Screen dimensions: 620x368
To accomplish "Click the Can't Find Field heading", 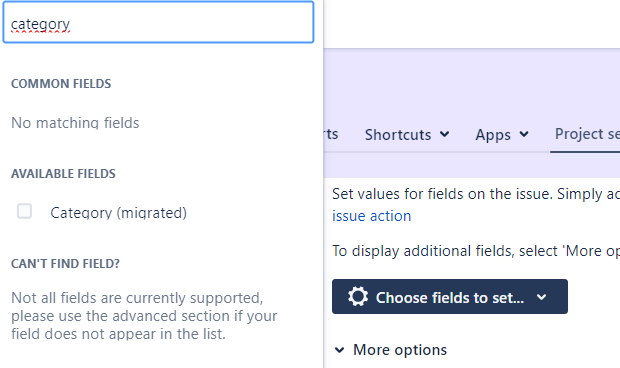I will tap(65, 263).
